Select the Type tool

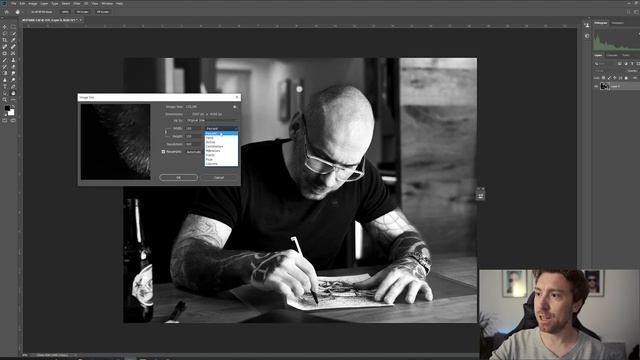click(x=5, y=87)
